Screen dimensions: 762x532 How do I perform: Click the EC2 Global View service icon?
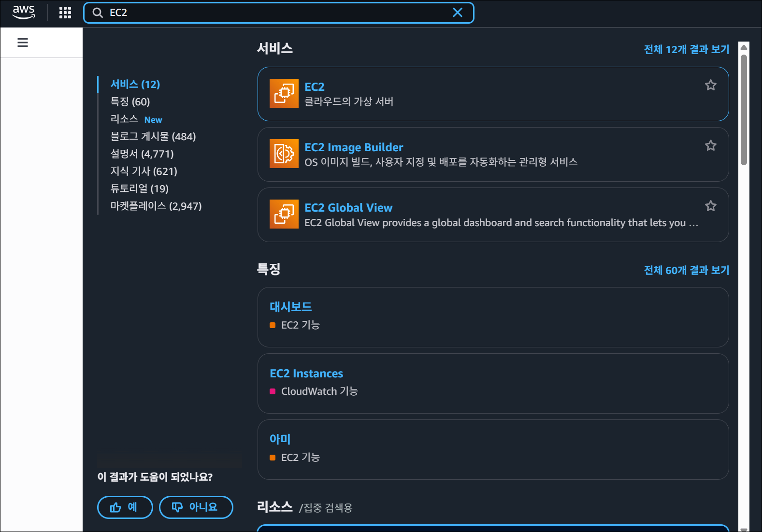tap(284, 214)
